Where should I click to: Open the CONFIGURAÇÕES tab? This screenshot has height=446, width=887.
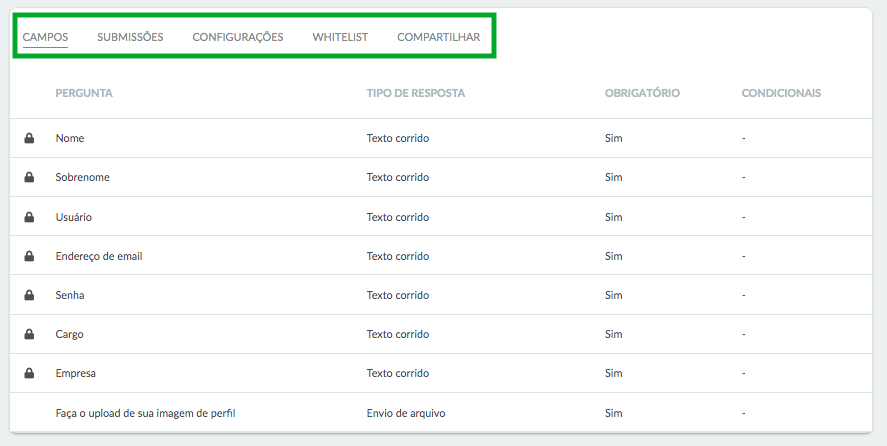tap(238, 37)
